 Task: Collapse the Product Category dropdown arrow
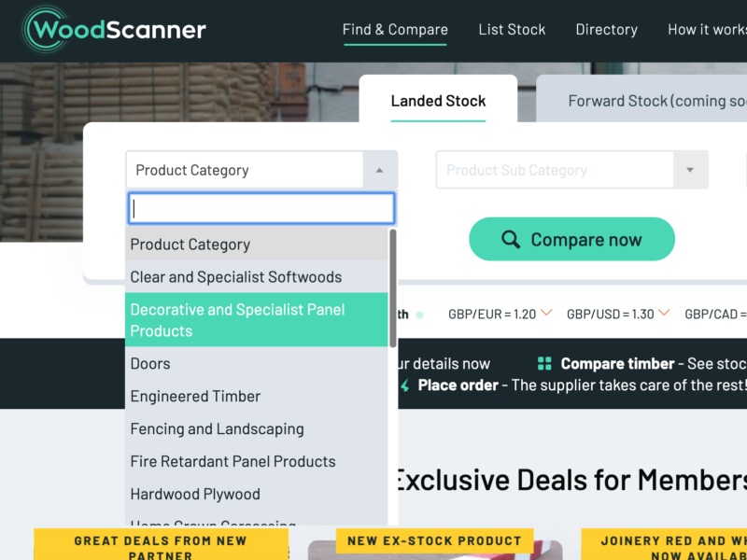[379, 171]
